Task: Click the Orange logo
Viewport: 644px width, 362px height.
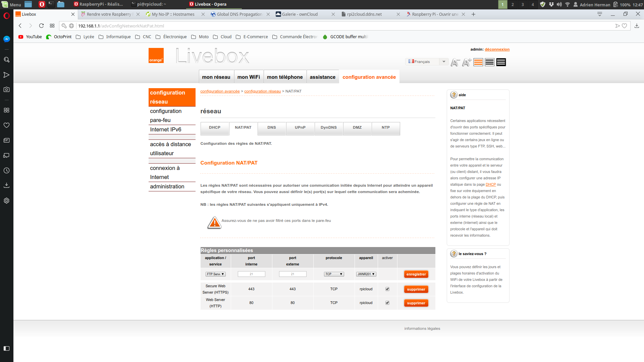Action: click(156, 55)
